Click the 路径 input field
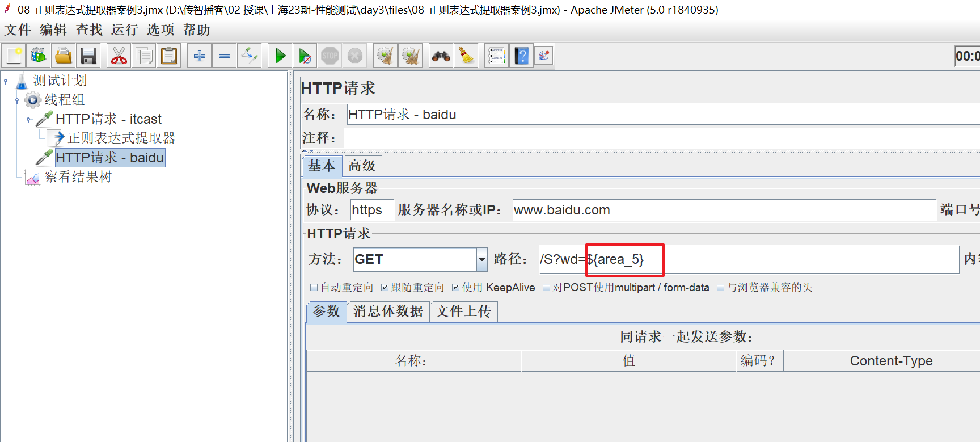The width and height of the screenshot is (980, 442). tap(749, 259)
